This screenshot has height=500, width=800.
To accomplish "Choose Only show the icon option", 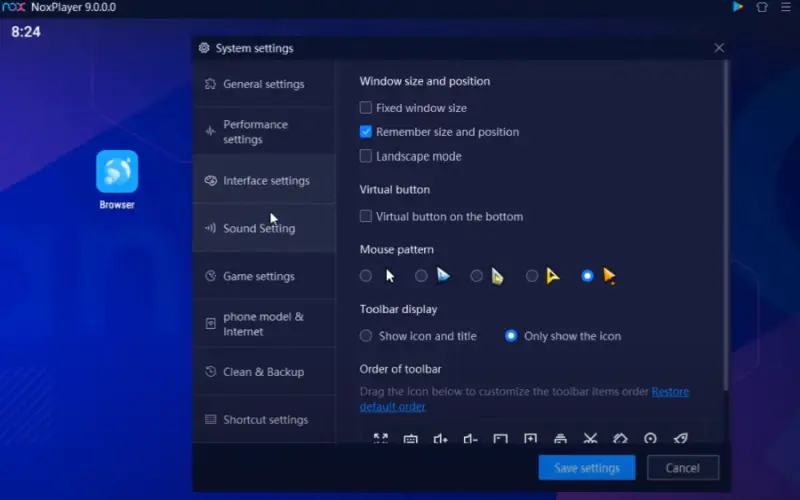I will [511, 336].
